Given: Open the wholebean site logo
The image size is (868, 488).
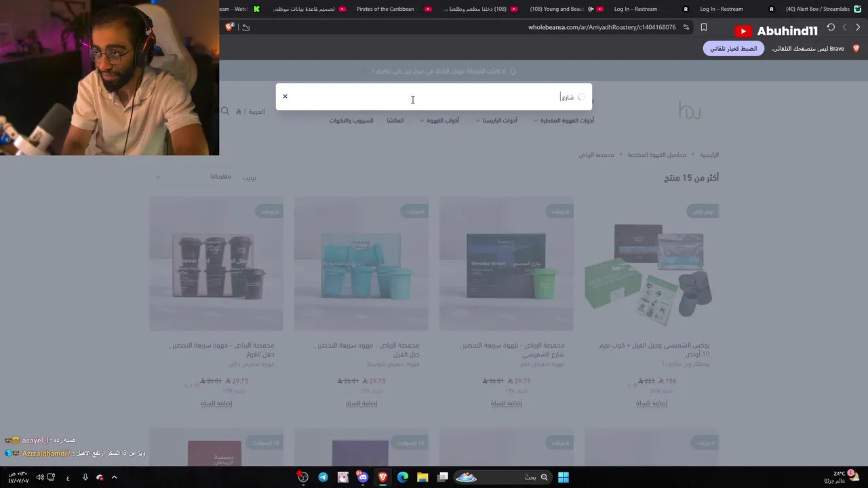Looking at the screenshot, I should 690,110.
